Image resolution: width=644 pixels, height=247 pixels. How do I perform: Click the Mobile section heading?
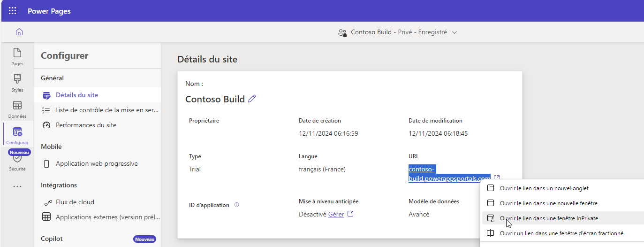[x=51, y=147]
